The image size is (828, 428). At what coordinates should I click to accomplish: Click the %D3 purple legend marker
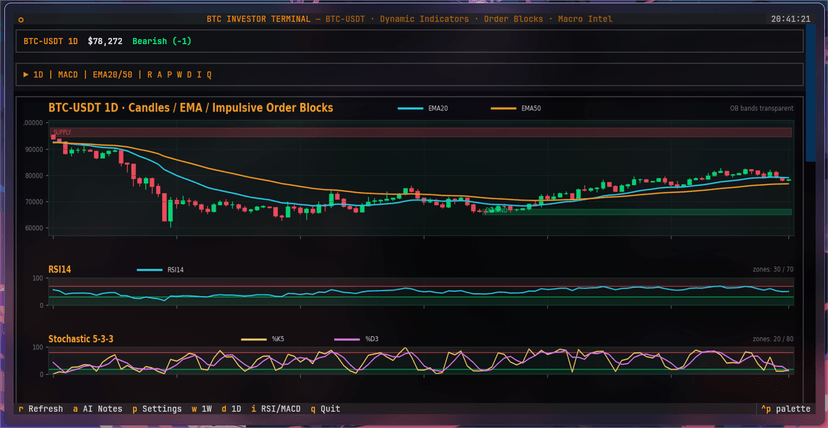click(x=348, y=339)
